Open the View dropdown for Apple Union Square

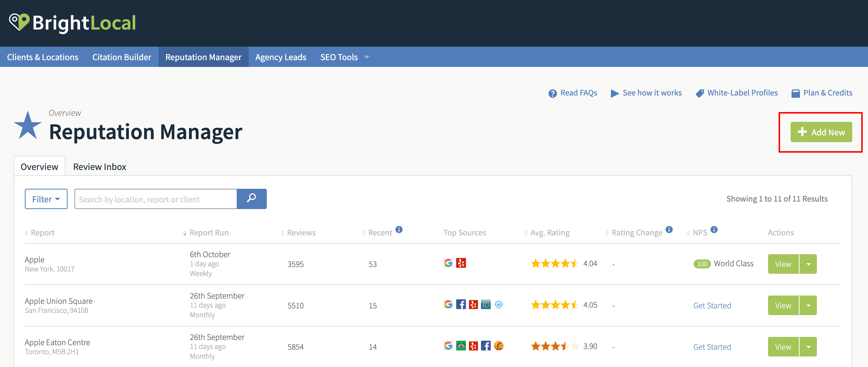pyautogui.click(x=809, y=305)
